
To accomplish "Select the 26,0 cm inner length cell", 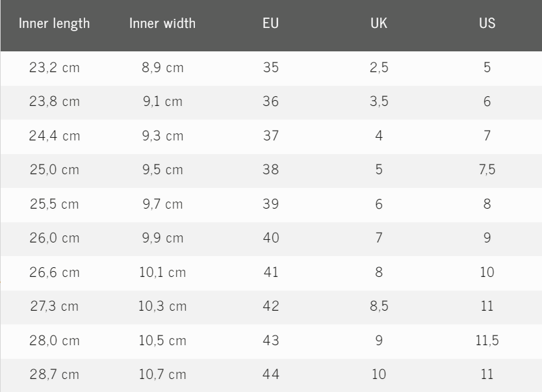I will click(55, 239).
